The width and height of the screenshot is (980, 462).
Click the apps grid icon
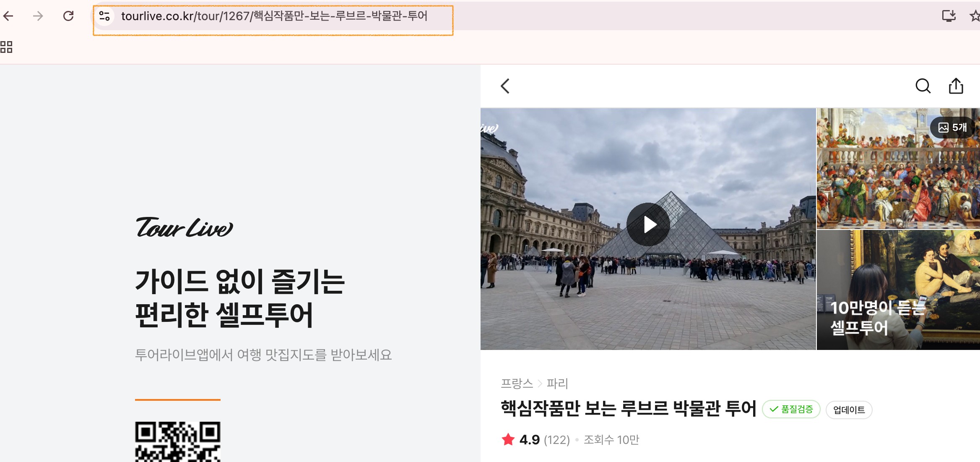6,47
